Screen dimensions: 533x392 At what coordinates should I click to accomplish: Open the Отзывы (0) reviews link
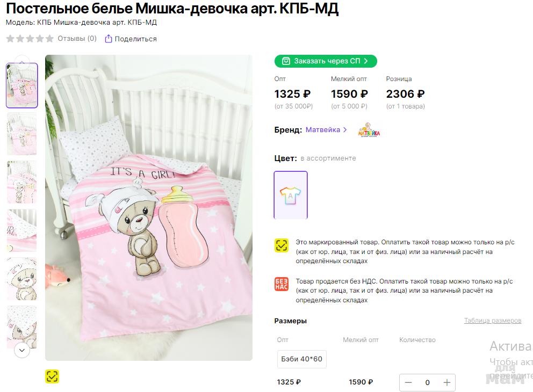click(x=77, y=39)
